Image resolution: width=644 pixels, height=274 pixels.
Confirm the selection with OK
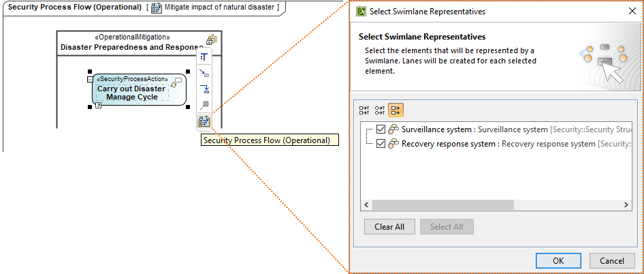[558, 260]
